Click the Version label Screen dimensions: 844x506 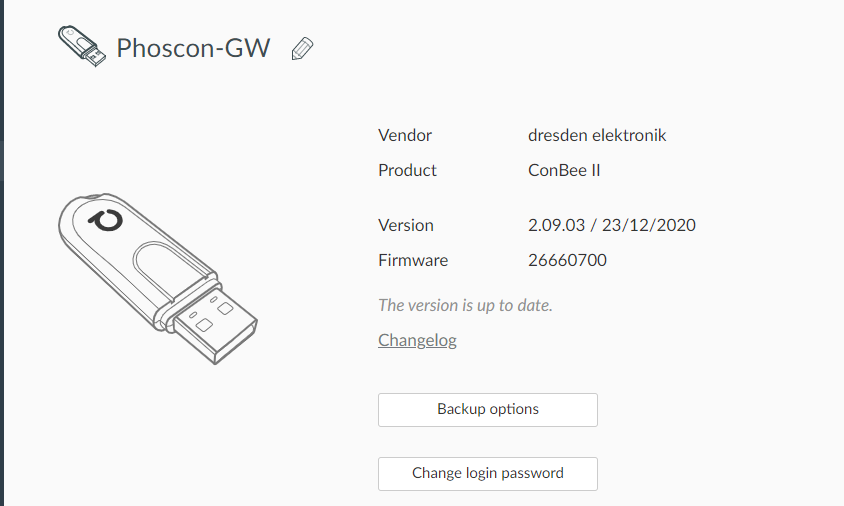pyautogui.click(x=405, y=225)
